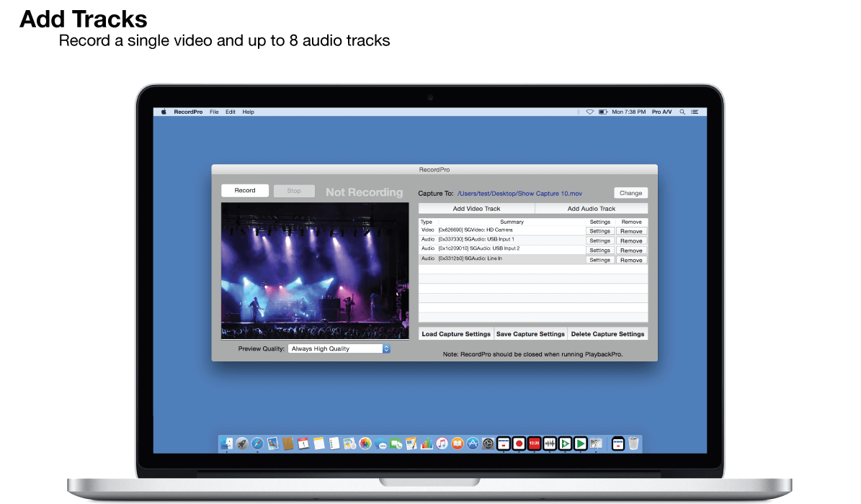Open Settings for Line In audio track

[600, 260]
